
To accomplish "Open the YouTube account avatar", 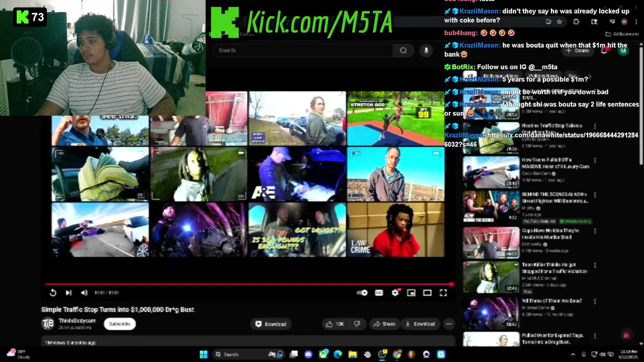I will point(623,51).
